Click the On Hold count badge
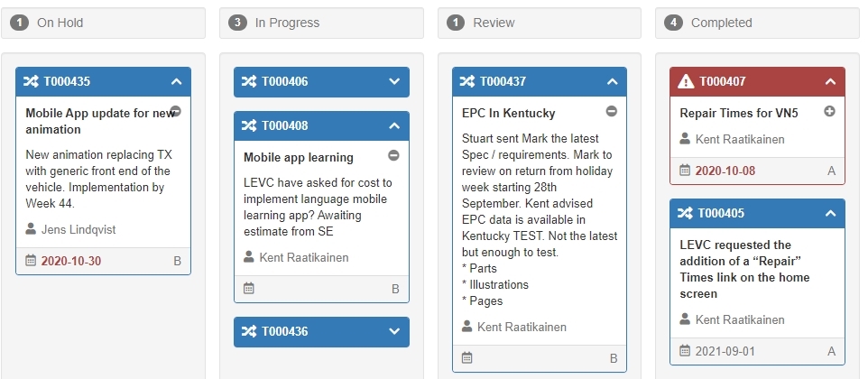Viewport: 868px width, 379px height. pos(19,23)
